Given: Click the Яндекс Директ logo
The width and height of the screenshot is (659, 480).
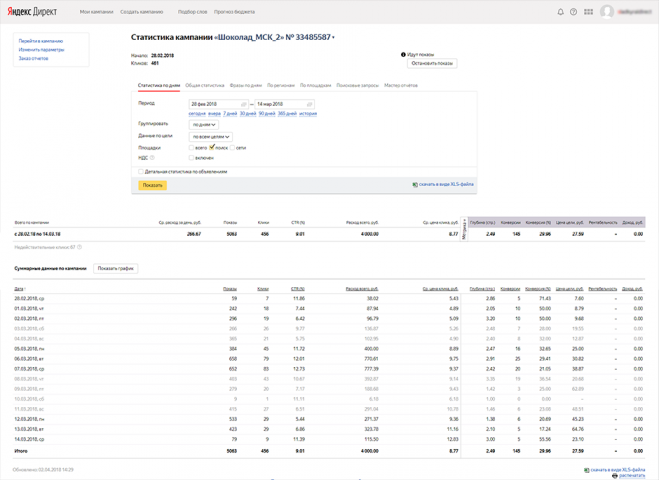Looking at the screenshot, I should point(32,12).
